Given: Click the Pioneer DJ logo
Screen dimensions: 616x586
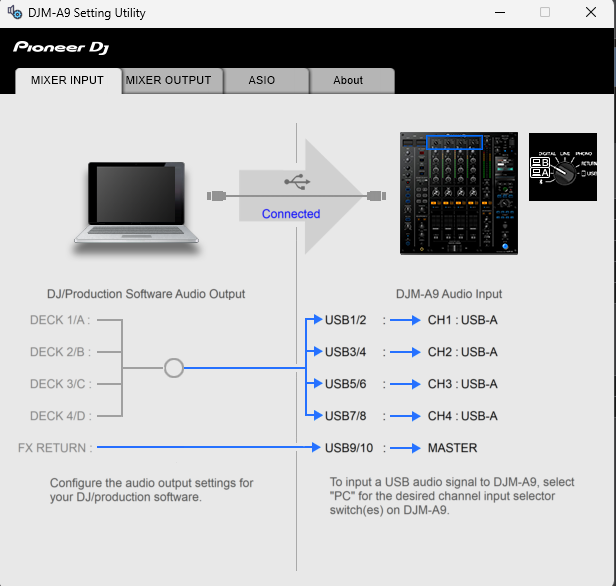Looking at the screenshot, I should 61,48.
